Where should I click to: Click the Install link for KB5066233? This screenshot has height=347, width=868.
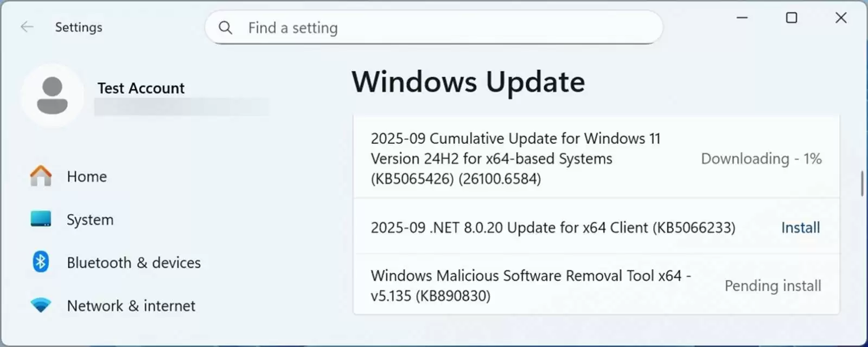[800, 228]
